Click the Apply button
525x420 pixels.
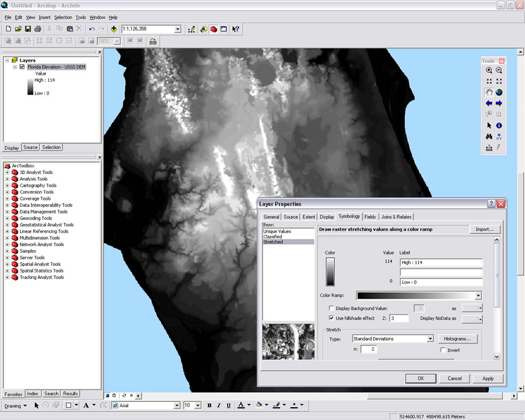coord(488,379)
